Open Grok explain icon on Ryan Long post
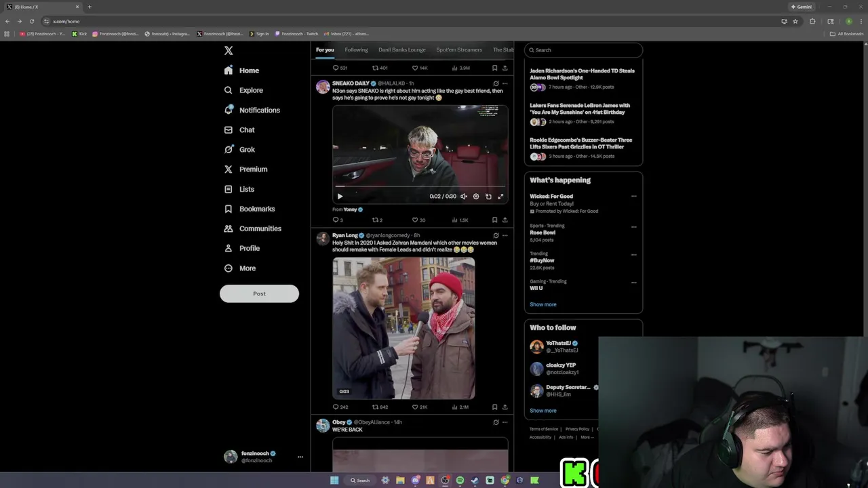Image resolution: width=868 pixels, height=488 pixels. coord(496,235)
